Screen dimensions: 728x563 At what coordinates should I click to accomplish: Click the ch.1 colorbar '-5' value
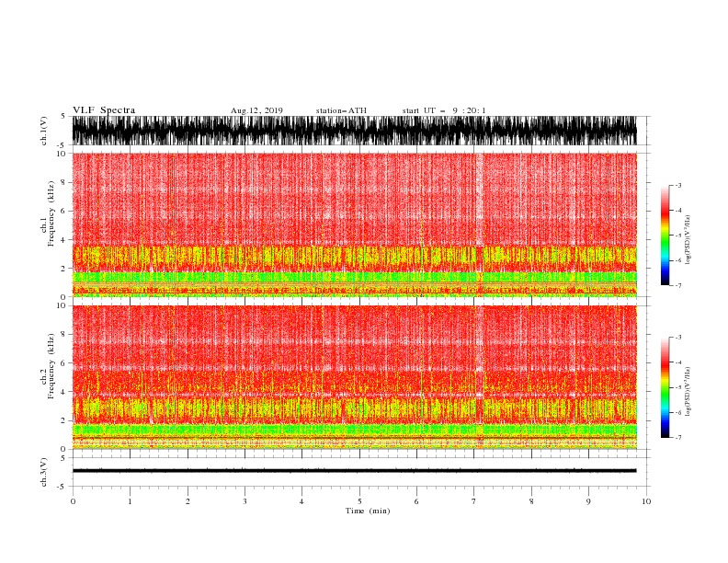(x=677, y=236)
